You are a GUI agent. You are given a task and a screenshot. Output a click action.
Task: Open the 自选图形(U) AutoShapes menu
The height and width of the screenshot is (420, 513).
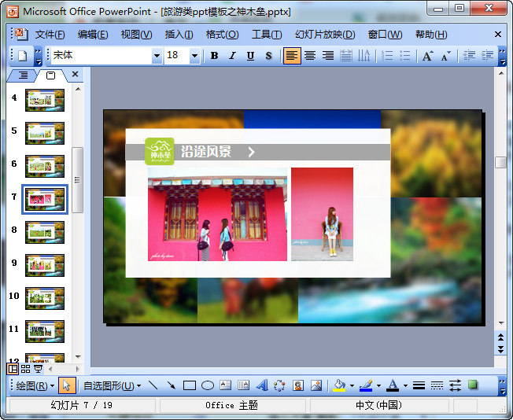113,386
